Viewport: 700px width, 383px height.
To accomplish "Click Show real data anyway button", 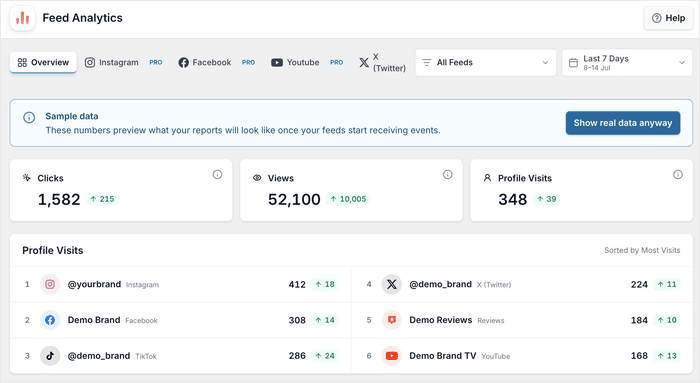I will pos(623,123).
